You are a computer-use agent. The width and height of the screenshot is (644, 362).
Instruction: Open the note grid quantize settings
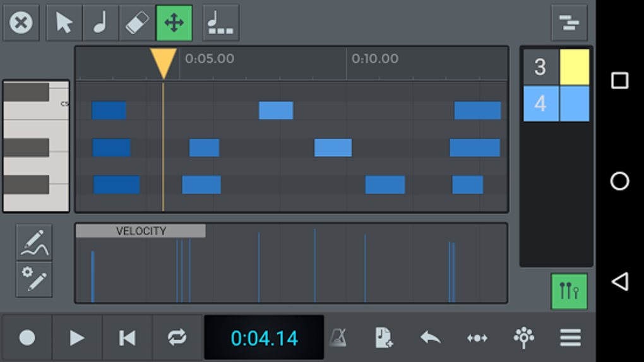(x=220, y=23)
